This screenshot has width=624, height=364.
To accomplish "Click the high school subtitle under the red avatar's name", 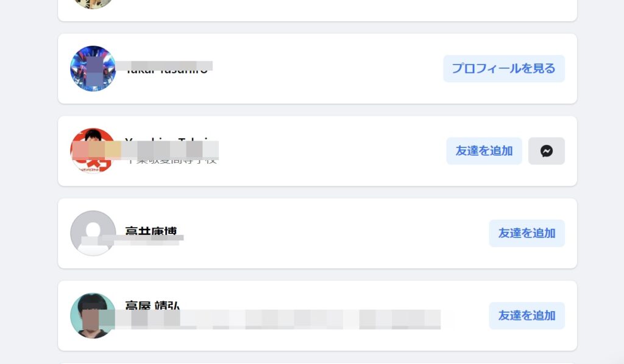I will click(171, 159).
